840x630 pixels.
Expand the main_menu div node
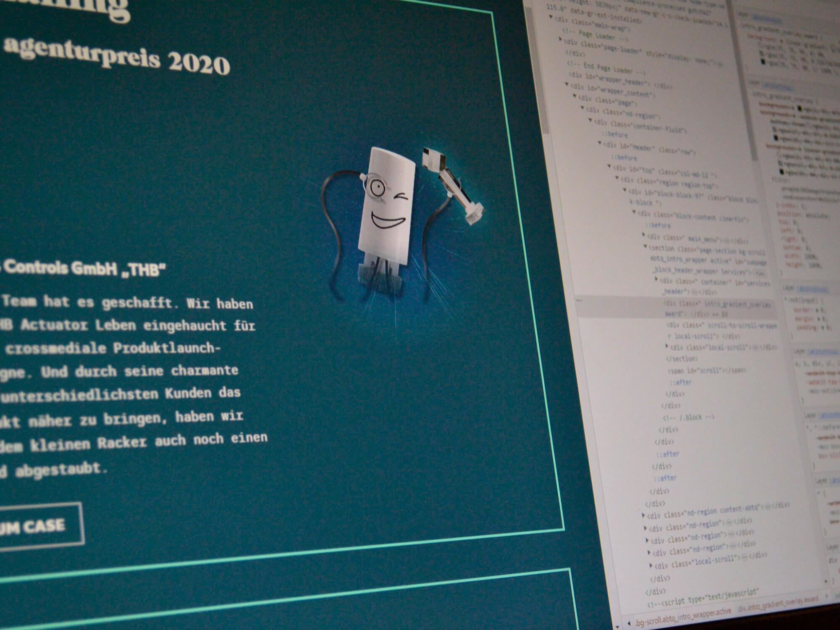tap(643, 235)
